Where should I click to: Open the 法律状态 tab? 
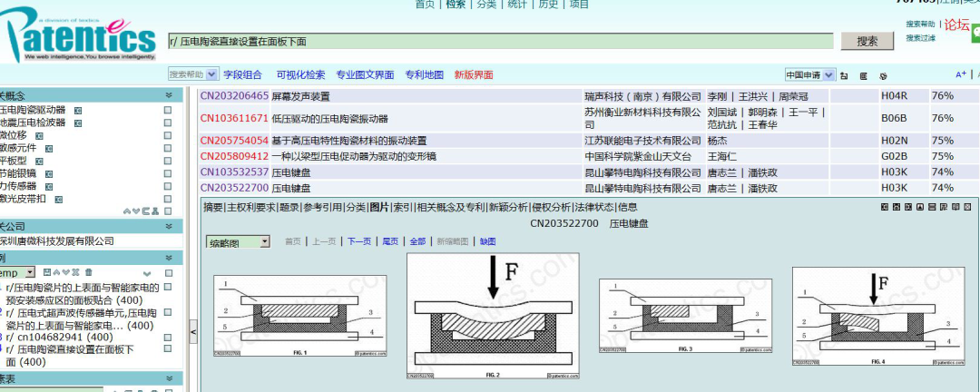[x=594, y=207]
